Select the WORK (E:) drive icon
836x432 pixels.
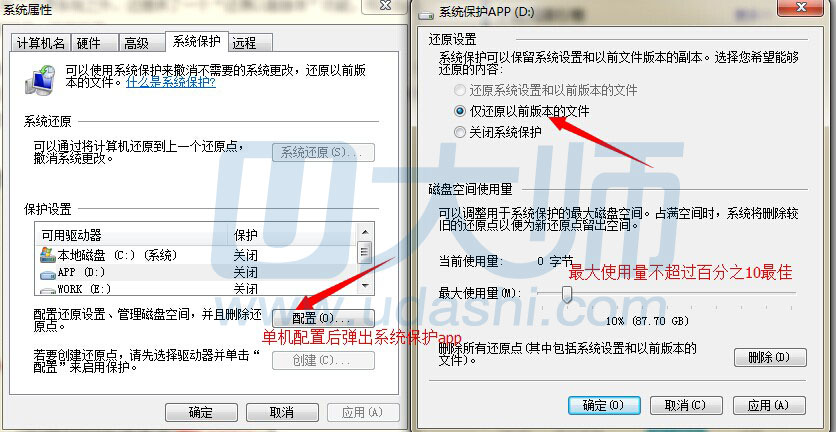tap(48, 291)
